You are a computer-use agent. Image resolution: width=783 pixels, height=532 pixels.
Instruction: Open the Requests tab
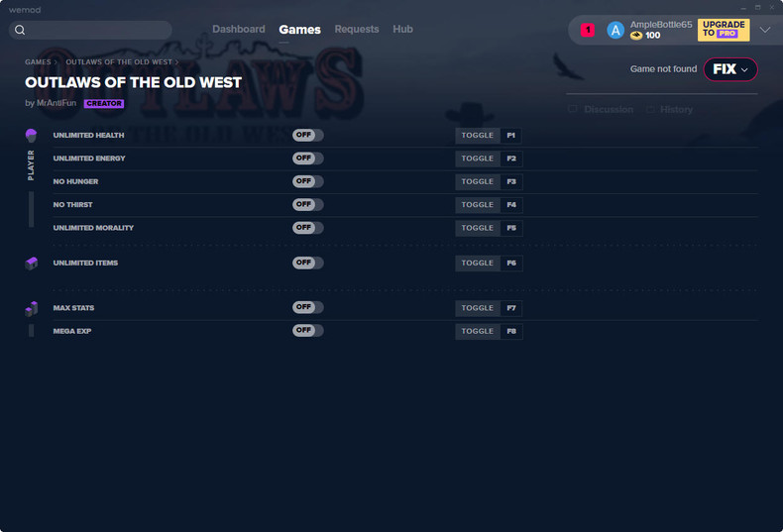click(x=357, y=29)
